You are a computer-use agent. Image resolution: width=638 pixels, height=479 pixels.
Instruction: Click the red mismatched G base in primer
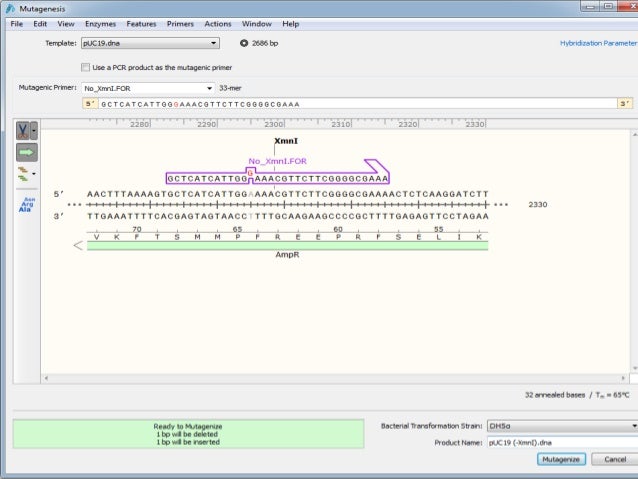pyautogui.click(x=250, y=173)
